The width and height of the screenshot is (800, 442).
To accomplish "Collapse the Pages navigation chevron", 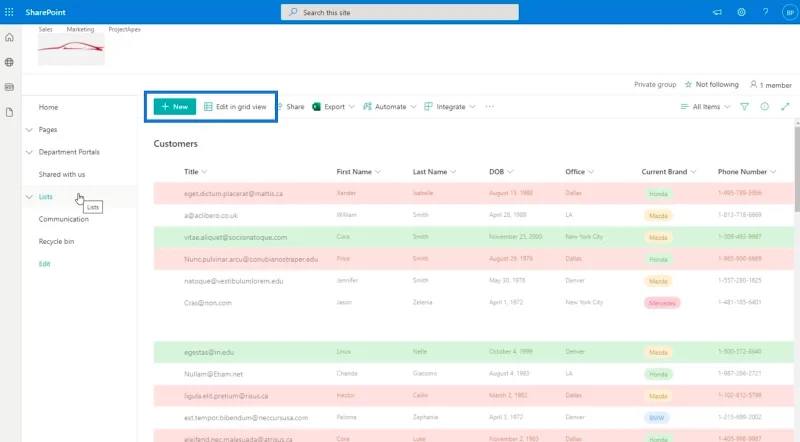I will tap(29, 130).
